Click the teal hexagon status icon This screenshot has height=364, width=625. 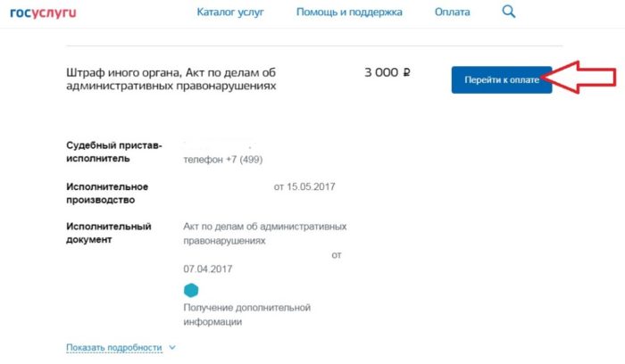click(x=191, y=290)
